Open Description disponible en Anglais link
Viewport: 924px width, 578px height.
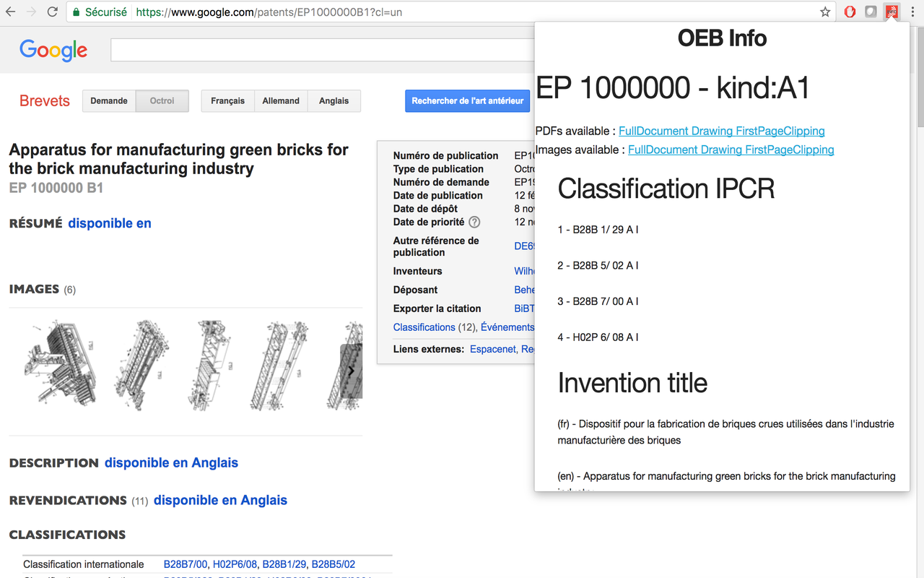[x=171, y=463]
